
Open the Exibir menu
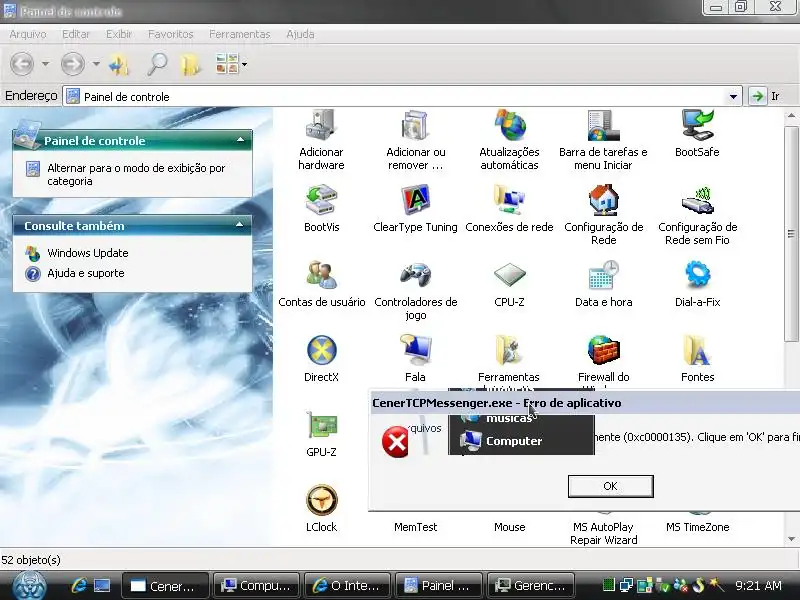[119, 34]
